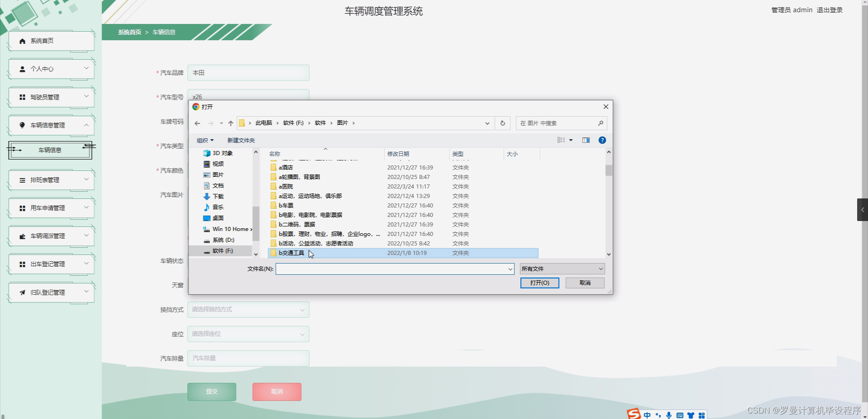
Task: Open the 组织 menu in the dialog
Action: click(205, 140)
